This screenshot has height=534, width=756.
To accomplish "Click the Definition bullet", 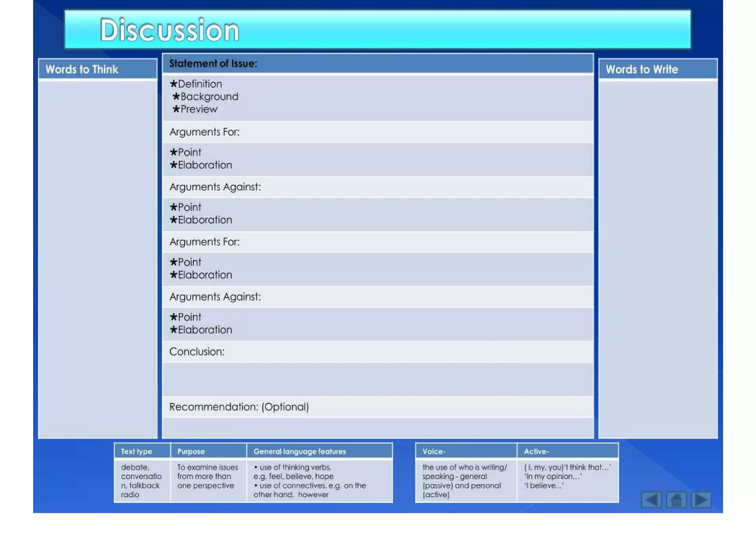I will coord(196,84).
